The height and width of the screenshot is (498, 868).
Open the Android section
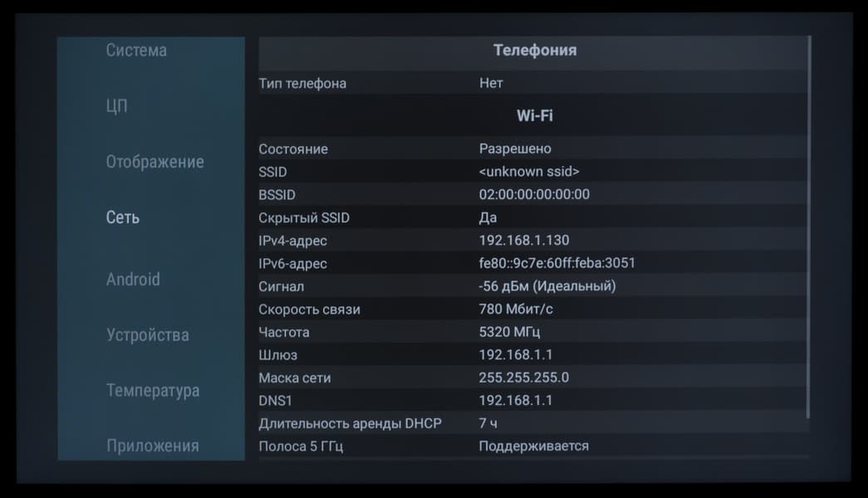pos(133,280)
